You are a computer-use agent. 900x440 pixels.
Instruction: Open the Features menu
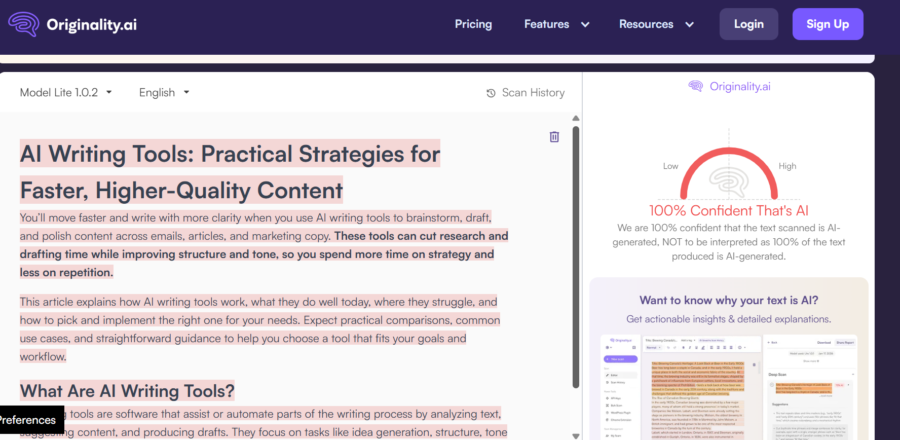[x=546, y=24]
